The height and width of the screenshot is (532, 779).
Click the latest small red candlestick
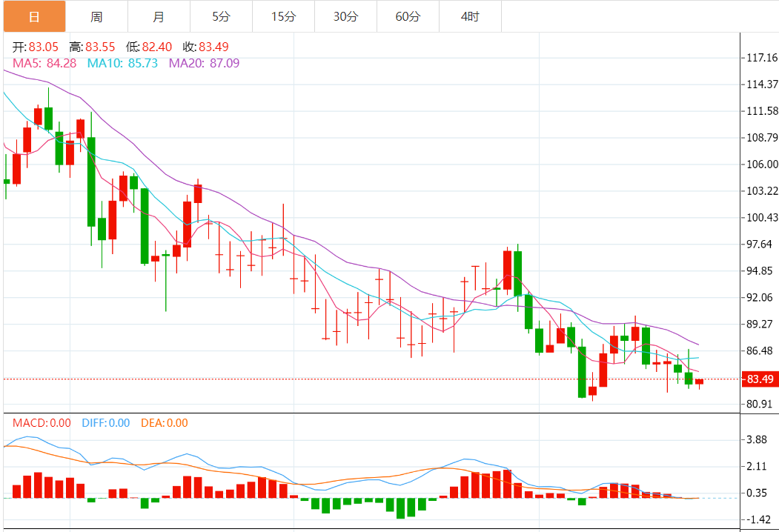[699, 382]
